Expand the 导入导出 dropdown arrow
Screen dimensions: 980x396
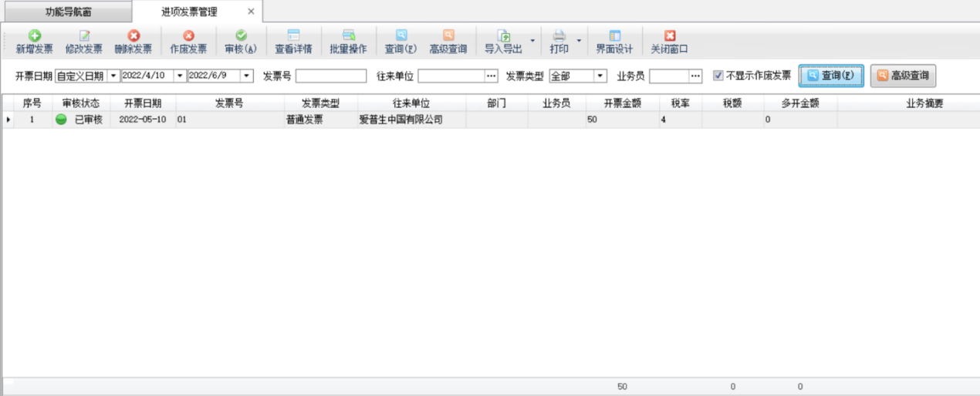[x=532, y=42]
